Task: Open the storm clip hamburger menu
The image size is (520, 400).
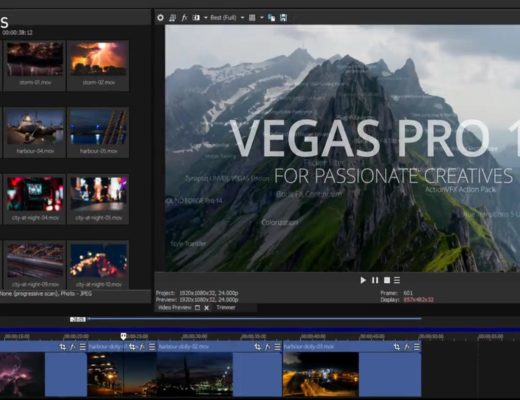Action: coord(82,347)
